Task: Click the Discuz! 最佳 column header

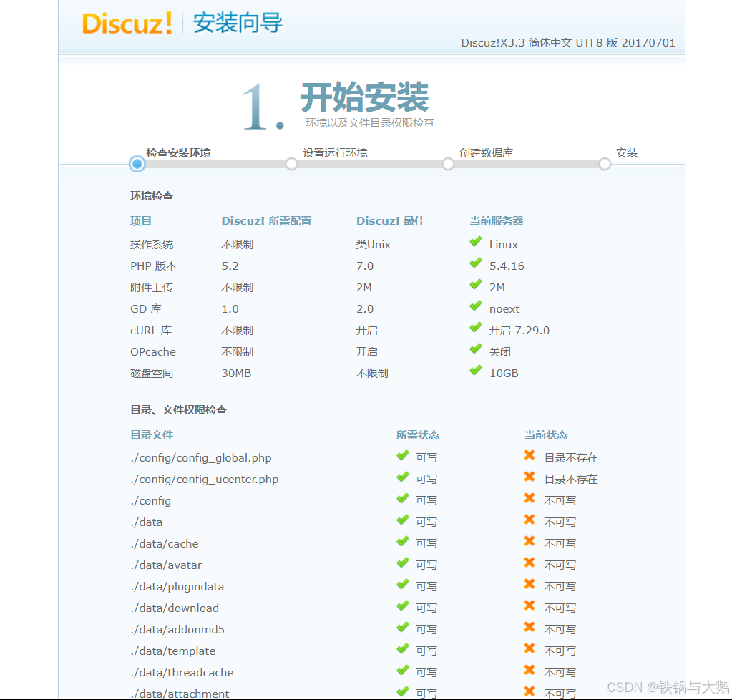Action: (x=391, y=221)
